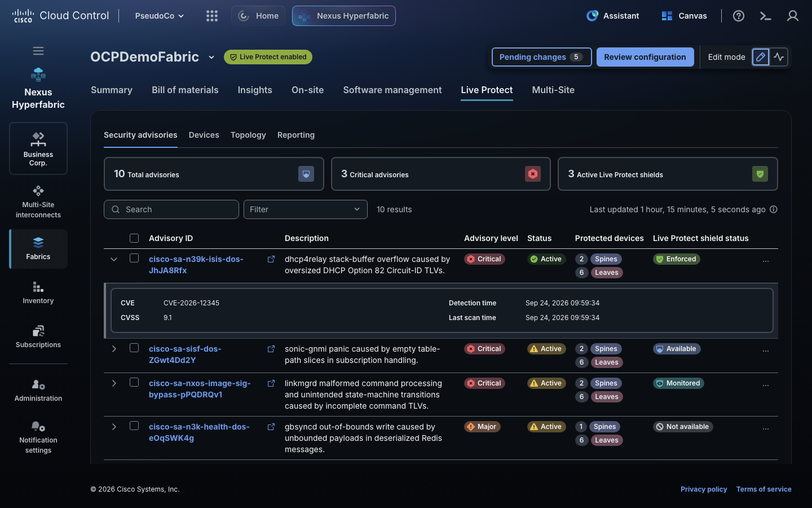Open Pending changes button
The height and width of the screenshot is (508, 812).
[x=542, y=57]
